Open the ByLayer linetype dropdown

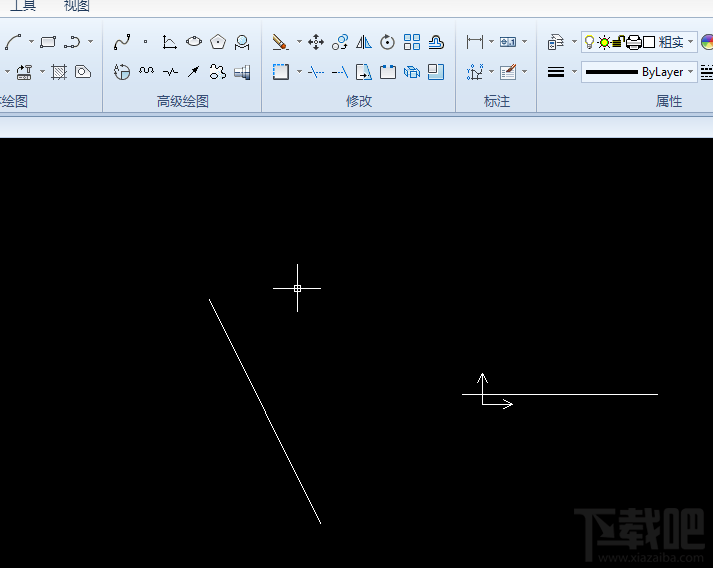690,71
